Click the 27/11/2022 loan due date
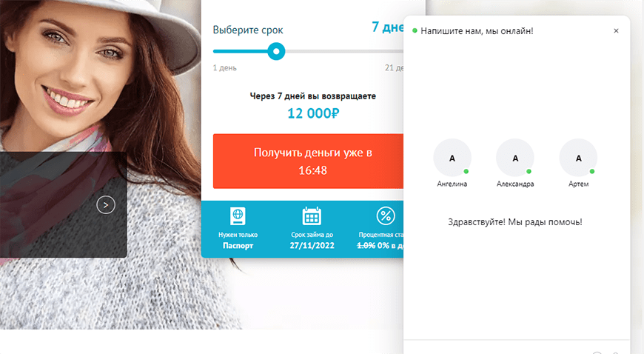644x354 pixels. click(312, 245)
